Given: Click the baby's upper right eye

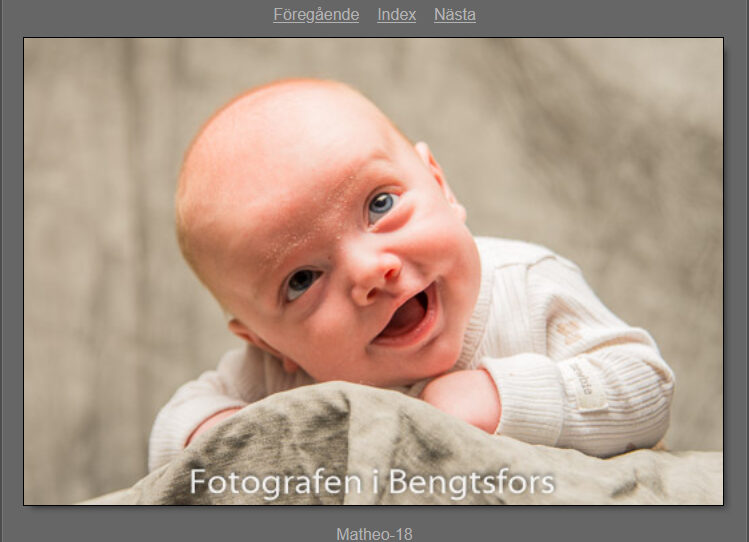Looking at the screenshot, I should [x=381, y=206].
